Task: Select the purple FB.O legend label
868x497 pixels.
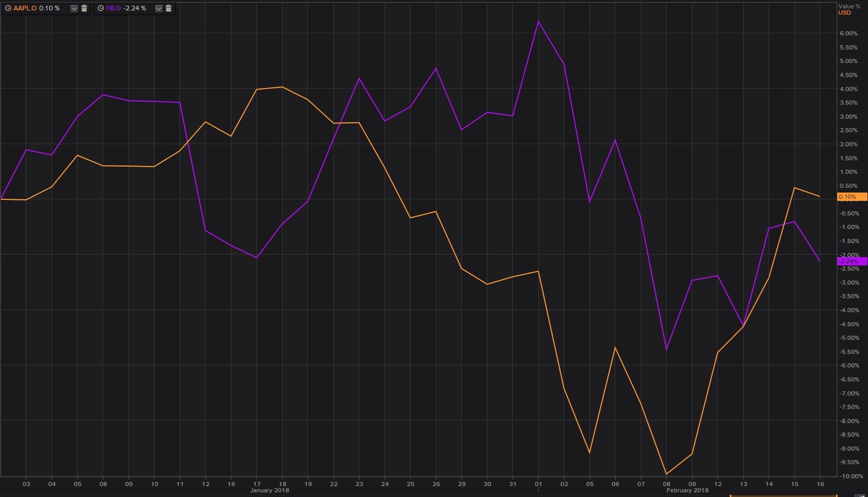Action: (x=113, y=8)
